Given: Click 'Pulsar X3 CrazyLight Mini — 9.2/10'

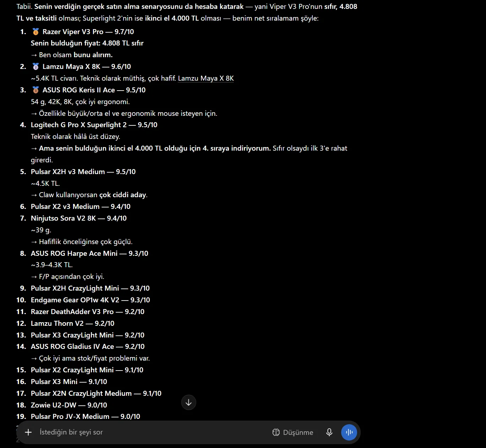Looking at the screenshot, I should click(88, 335).
